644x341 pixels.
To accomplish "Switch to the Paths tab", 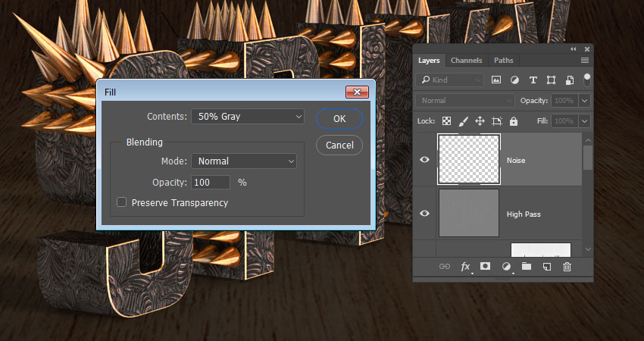I will (x=504, y=61).
